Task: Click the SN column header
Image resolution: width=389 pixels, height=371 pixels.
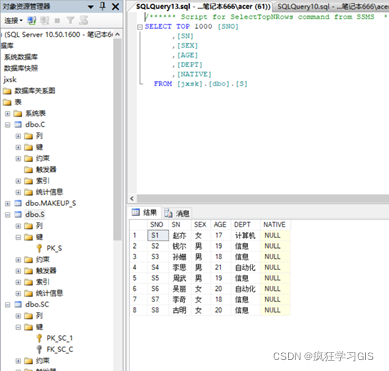Action: tap(180, 225)
